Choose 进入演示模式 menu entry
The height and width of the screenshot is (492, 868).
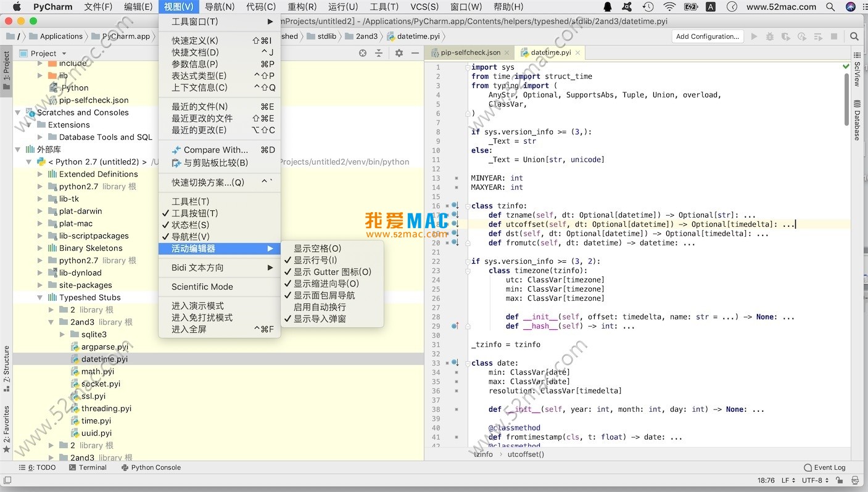(x=220, y=306)
